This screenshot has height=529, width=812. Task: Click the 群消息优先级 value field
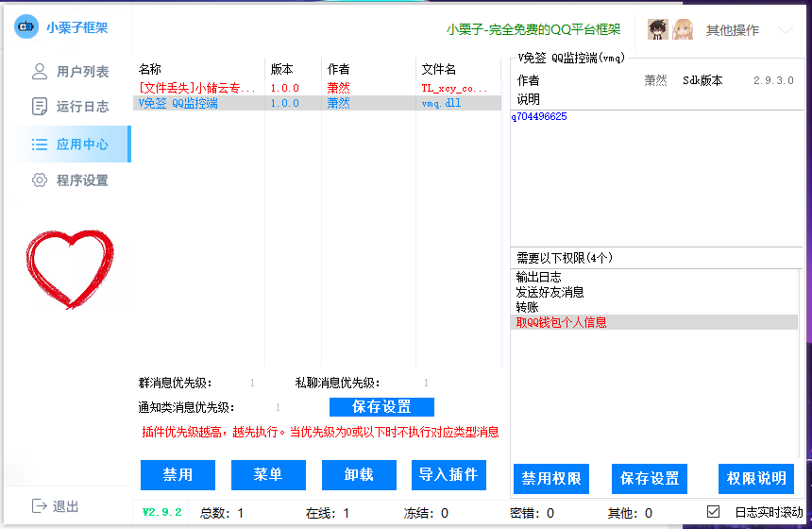pos(252,384)
